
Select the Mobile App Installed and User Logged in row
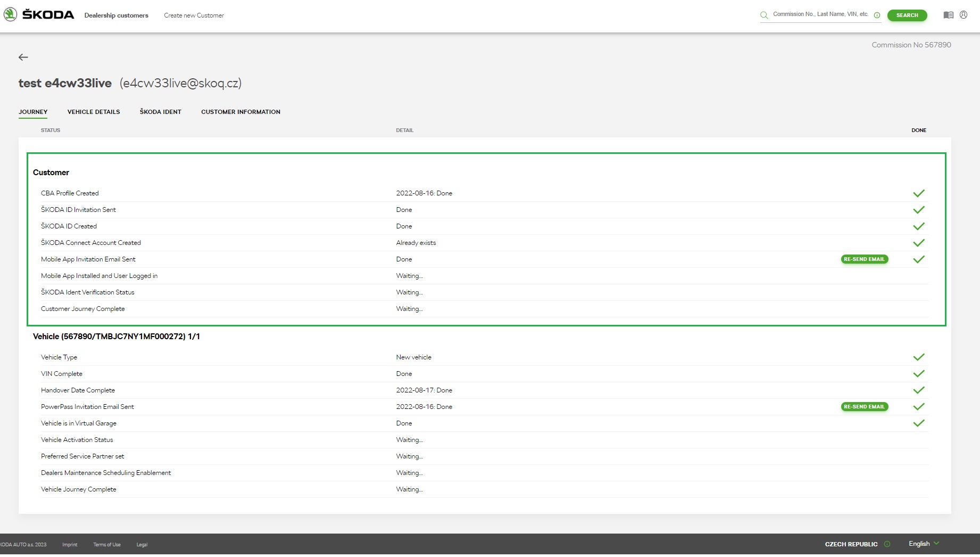click(485, 276)
